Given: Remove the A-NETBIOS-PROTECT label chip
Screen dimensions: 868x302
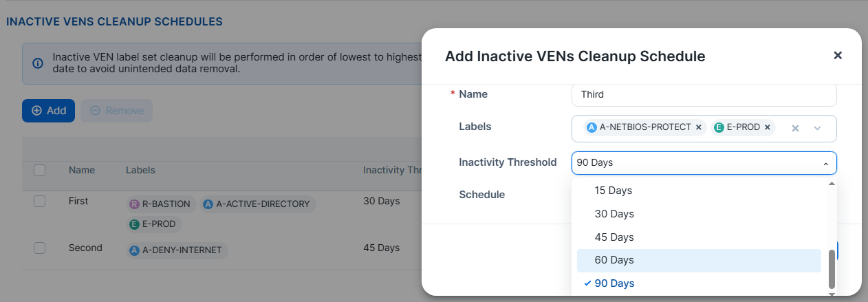Looking at the screenshot, I should coord(699,127).
